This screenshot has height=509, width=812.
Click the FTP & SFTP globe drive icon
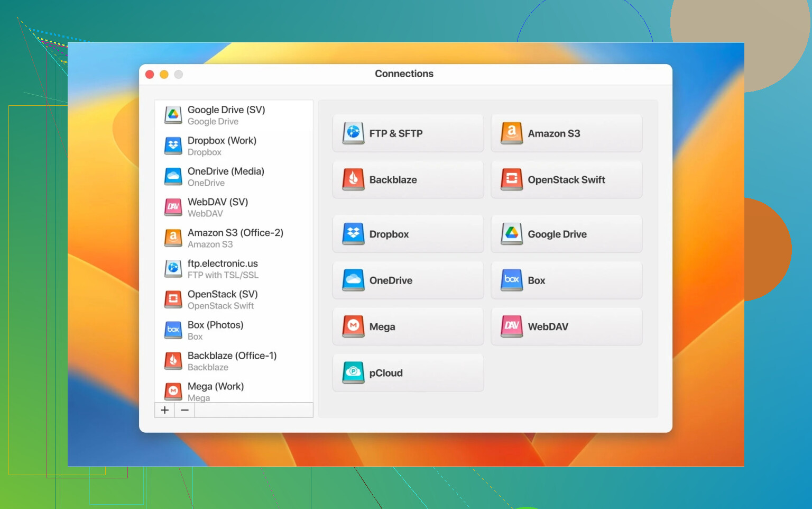coord(353,133)
